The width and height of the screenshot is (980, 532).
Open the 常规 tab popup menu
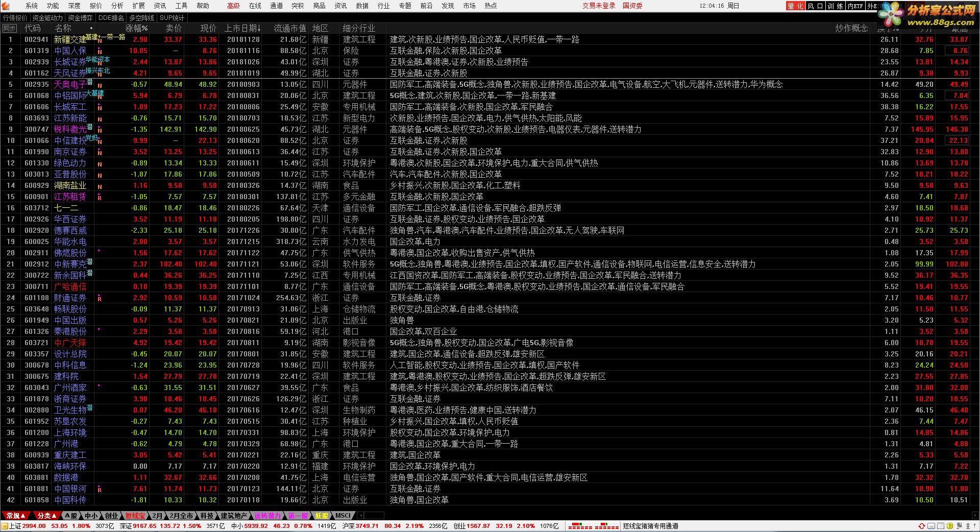(16, 516)
